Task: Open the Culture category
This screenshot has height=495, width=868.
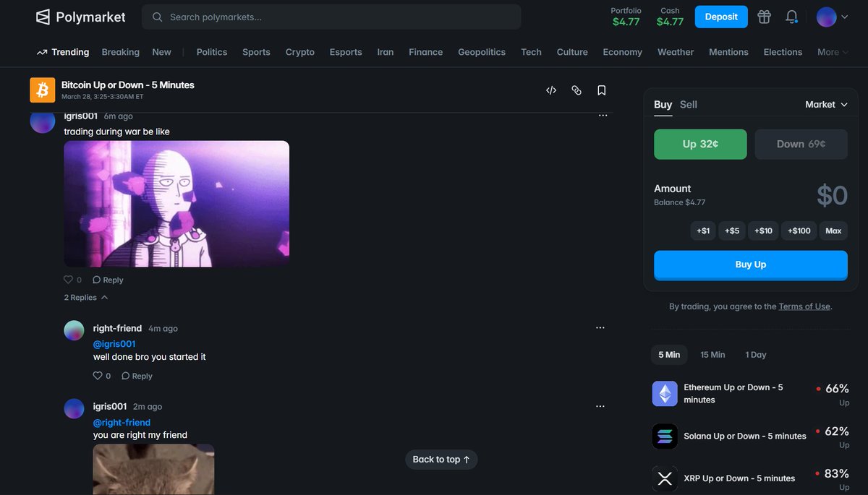Action: tap(572, 52)
